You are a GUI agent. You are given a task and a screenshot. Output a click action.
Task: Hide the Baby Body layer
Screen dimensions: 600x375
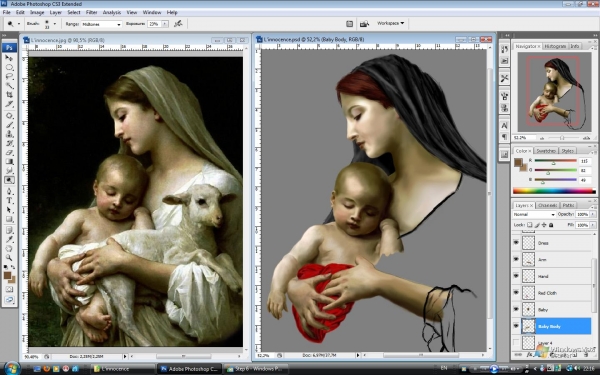(516, 326)
